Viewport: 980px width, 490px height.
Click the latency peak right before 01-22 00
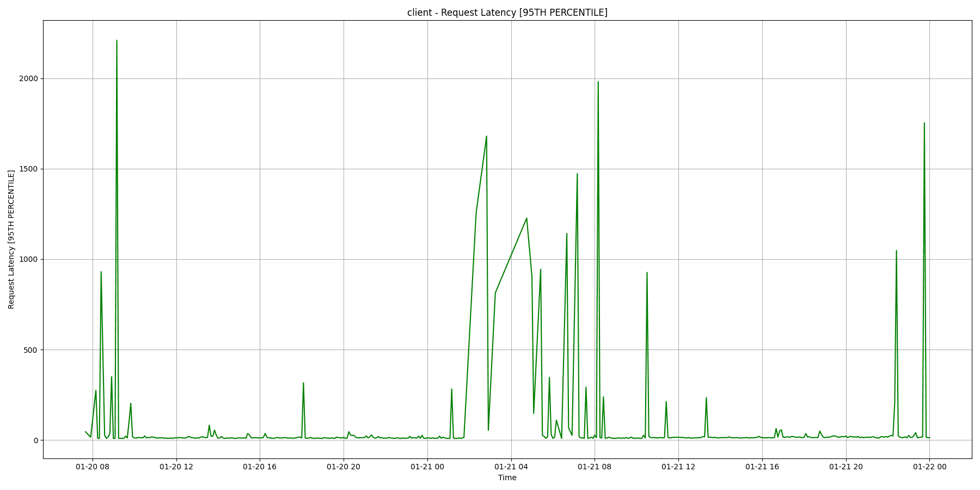click(x=924, y=123)
